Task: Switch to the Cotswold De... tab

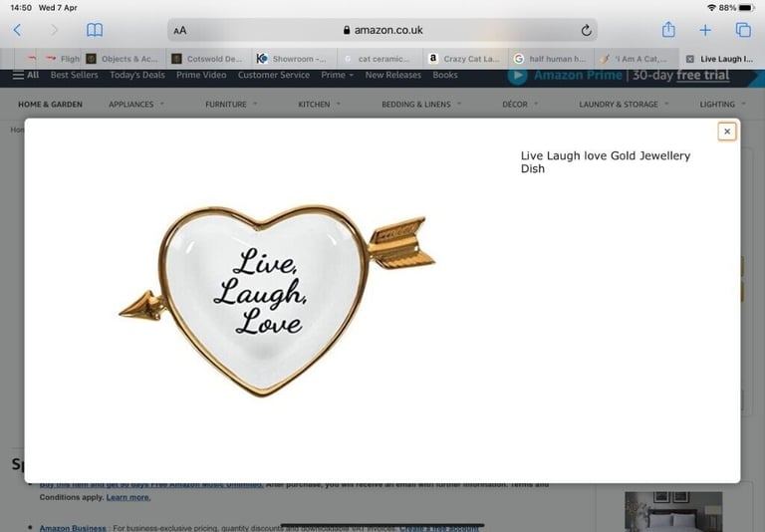Action: 209,59
